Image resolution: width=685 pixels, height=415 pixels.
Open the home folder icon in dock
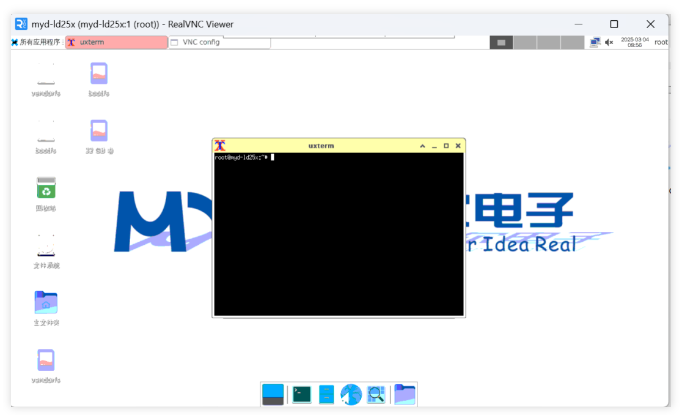click(404, 394)
